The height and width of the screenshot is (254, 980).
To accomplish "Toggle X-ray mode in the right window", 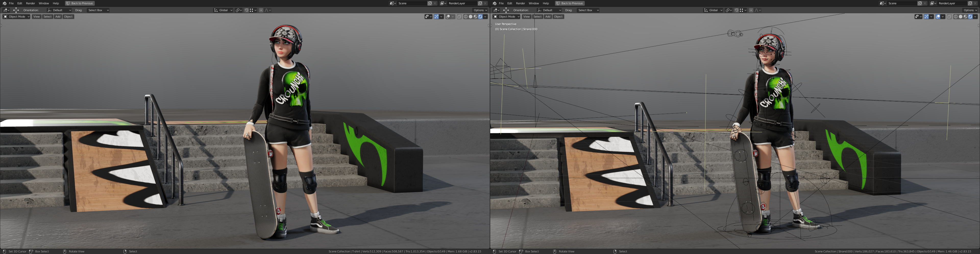I will (x=949, y=17).
